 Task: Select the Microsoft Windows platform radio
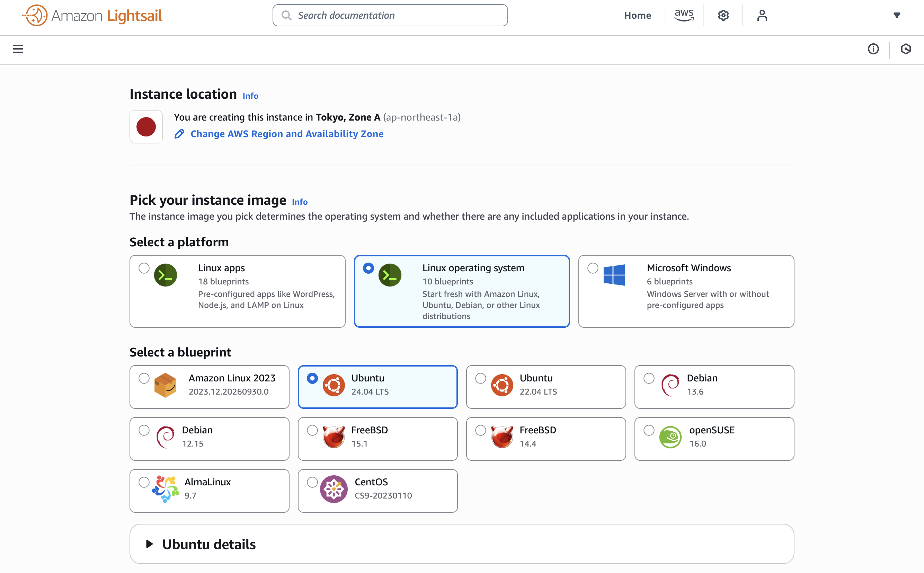pos(593,268)
